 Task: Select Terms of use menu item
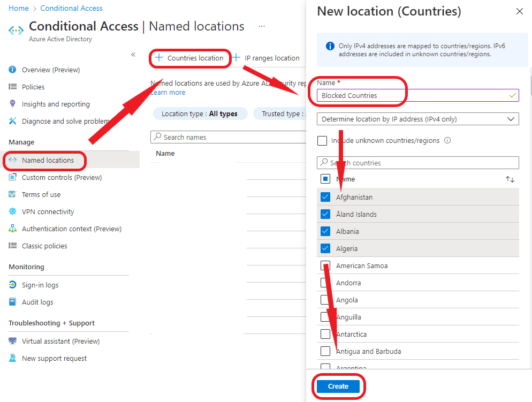click(41, 194)
